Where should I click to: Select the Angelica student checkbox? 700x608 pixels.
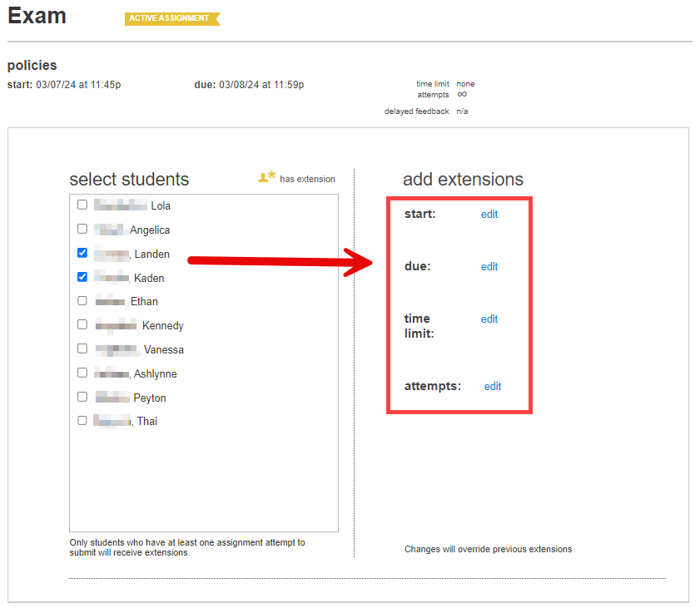(x=82, y=229)
